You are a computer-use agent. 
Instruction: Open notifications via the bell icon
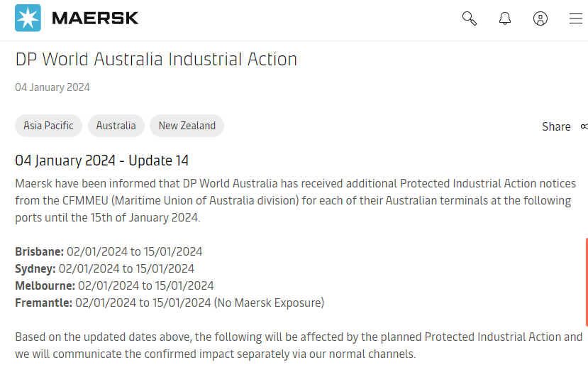505,18
